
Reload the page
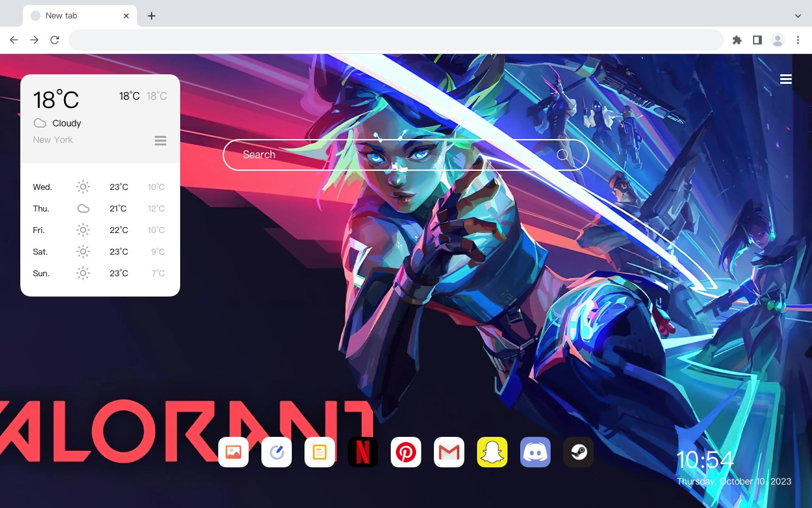[55, 40]
